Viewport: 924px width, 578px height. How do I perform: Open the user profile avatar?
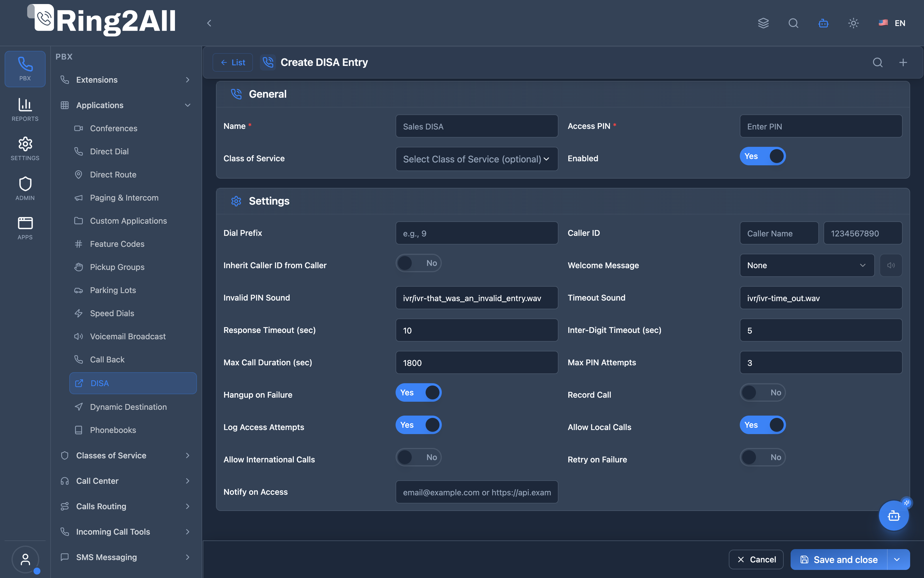tap(25, 559)
